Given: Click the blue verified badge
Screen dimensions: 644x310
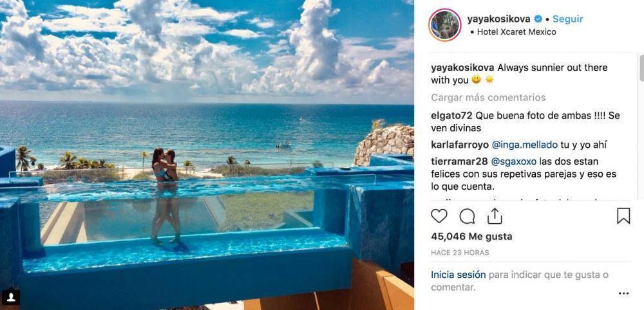Looking at the screenshot, I should [537, 19].
